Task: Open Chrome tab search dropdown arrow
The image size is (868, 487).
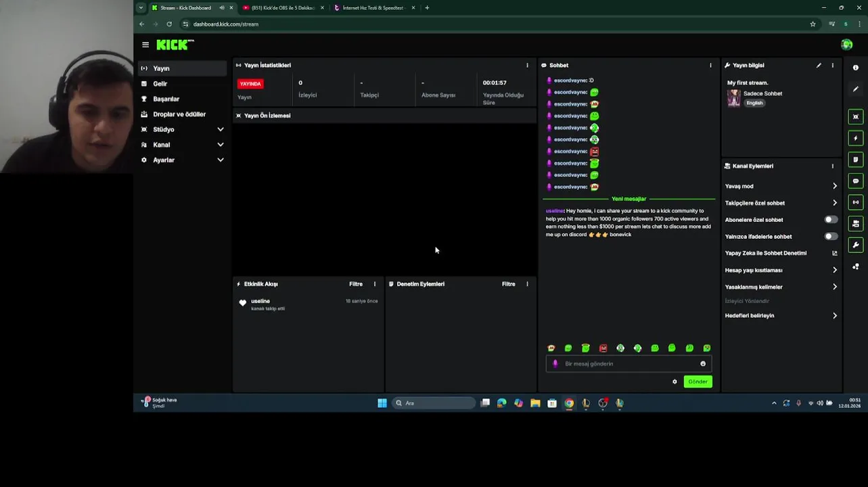Action: (x=141, y=7)
